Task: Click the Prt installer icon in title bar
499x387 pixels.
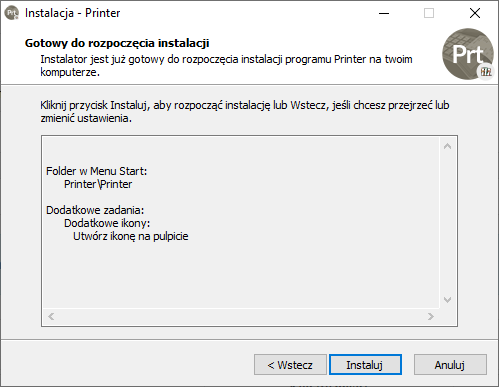Action: [x=12, y=13]
